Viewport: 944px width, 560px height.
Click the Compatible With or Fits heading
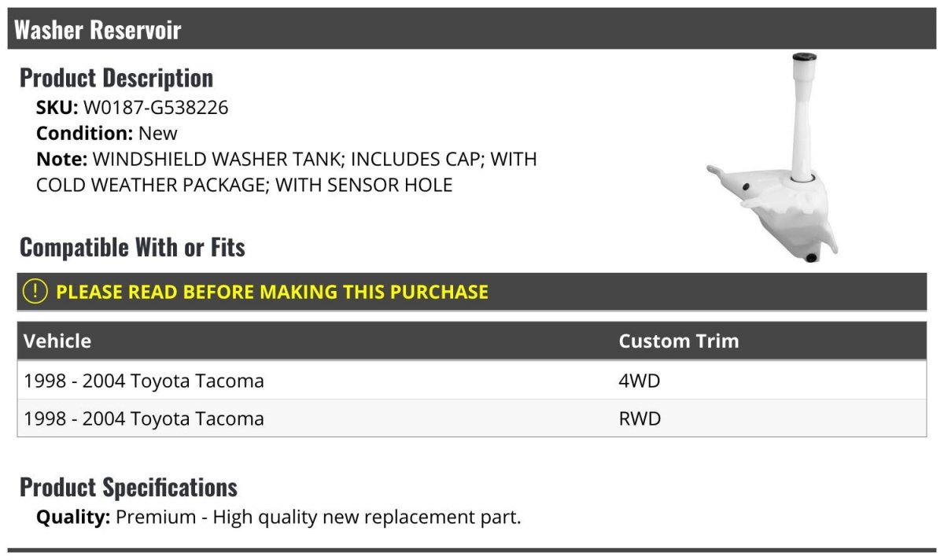[132, 248]
